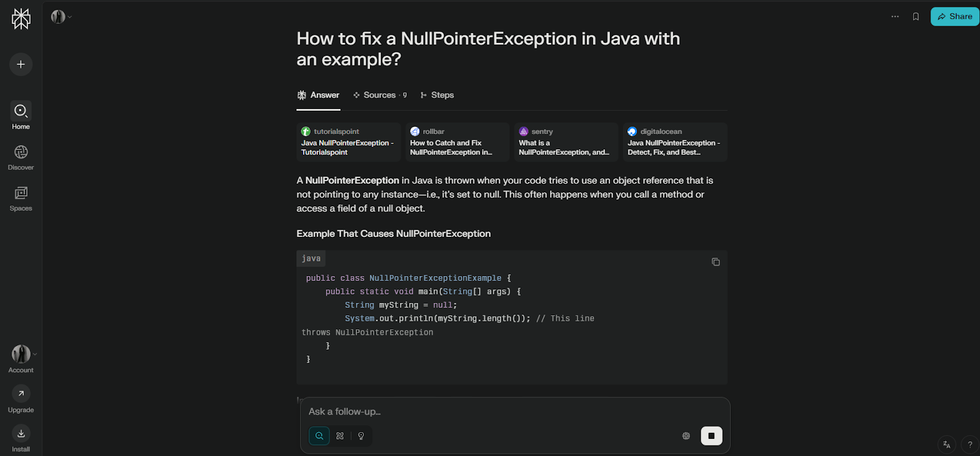Expand the Account menu chevron
The width and height of the screenshot is (980, 456).
pos(35,354)
